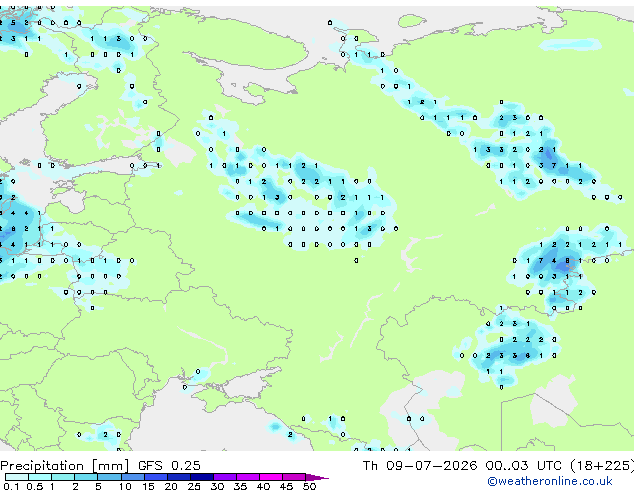The image size is (634, 490).
Task: Click the legend label "0.1"
Action: click(11, 486)
